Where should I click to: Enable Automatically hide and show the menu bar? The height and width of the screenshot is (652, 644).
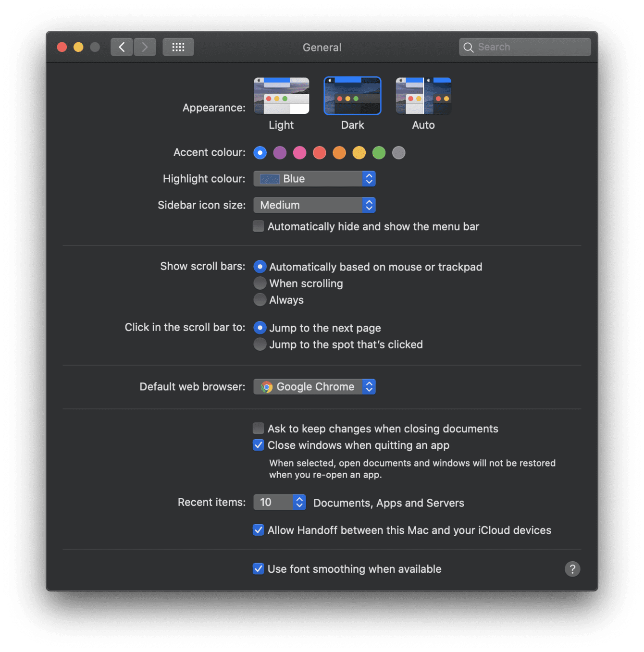click(258, 226)
